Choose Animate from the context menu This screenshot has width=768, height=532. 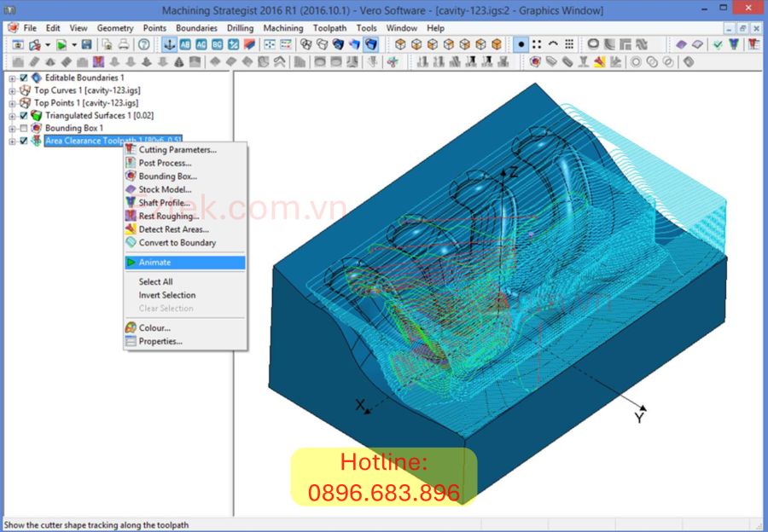coord(154,263)
